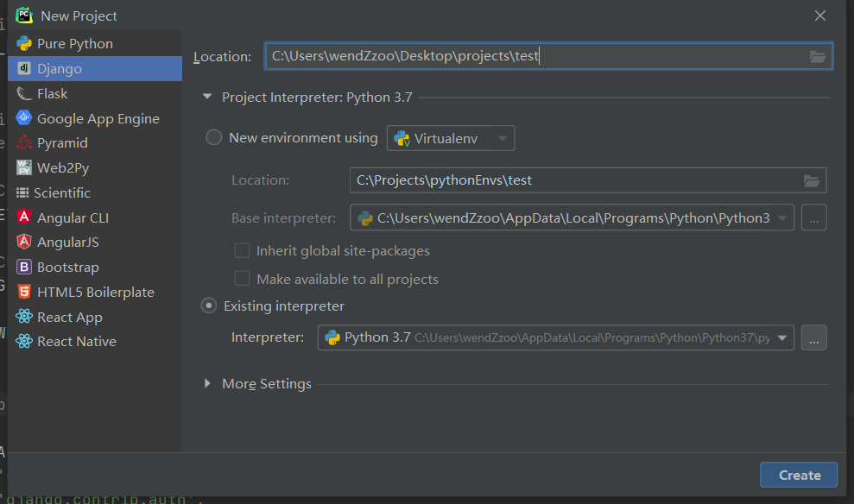Toggle Inherit global site-packages checkbox
The width and height of the screenshot is (854, 504).
pos(242,250)
